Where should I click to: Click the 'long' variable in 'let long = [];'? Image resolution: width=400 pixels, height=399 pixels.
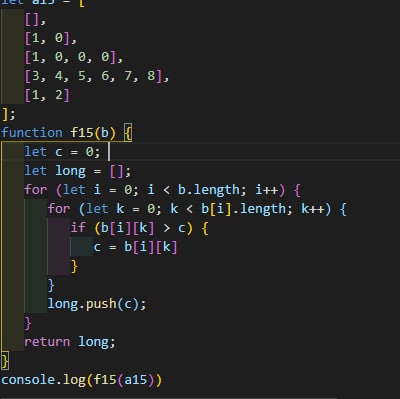(x=70, y=171)
